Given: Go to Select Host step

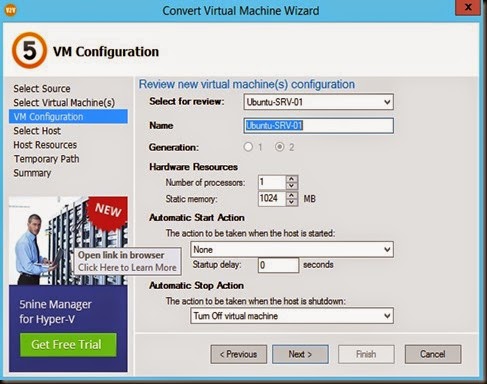Looking at the screenshot, I should 37,131.
